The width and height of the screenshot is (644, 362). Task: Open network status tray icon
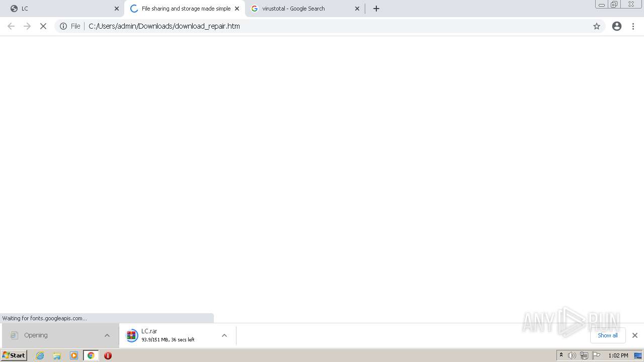point(584,355)
